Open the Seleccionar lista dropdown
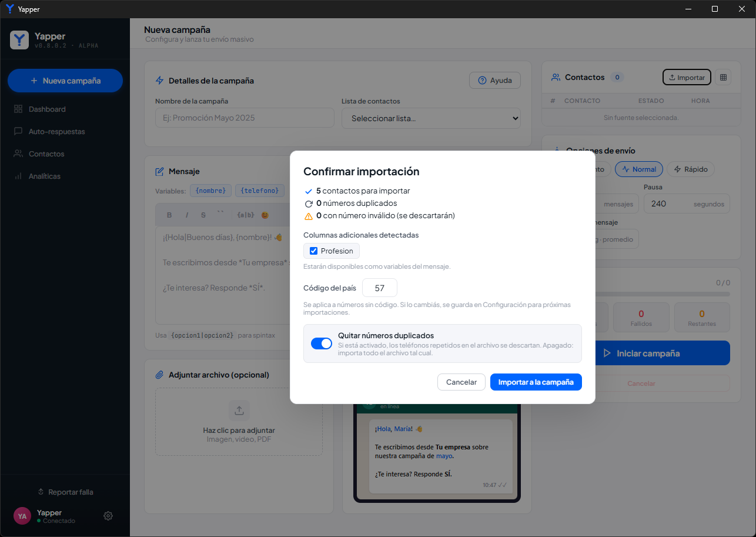The width and height of the screenshot is (756, 537). click(431, 118)
